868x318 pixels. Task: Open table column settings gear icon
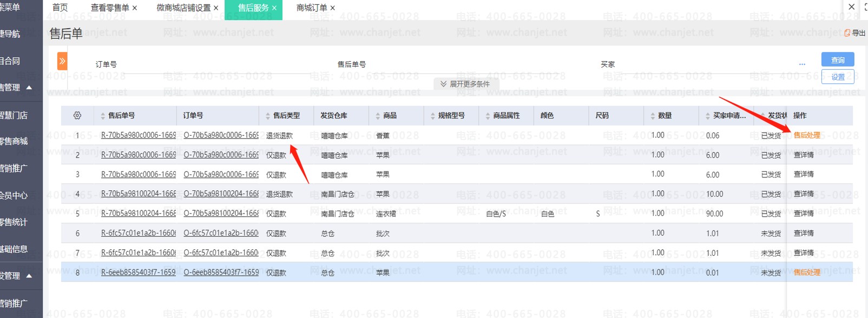77,116
